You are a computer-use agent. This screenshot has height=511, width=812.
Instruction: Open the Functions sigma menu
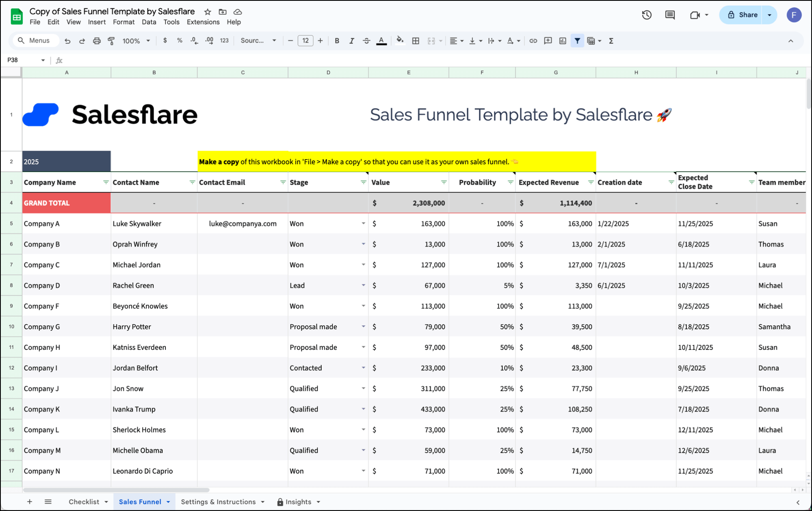coord(611,41)
